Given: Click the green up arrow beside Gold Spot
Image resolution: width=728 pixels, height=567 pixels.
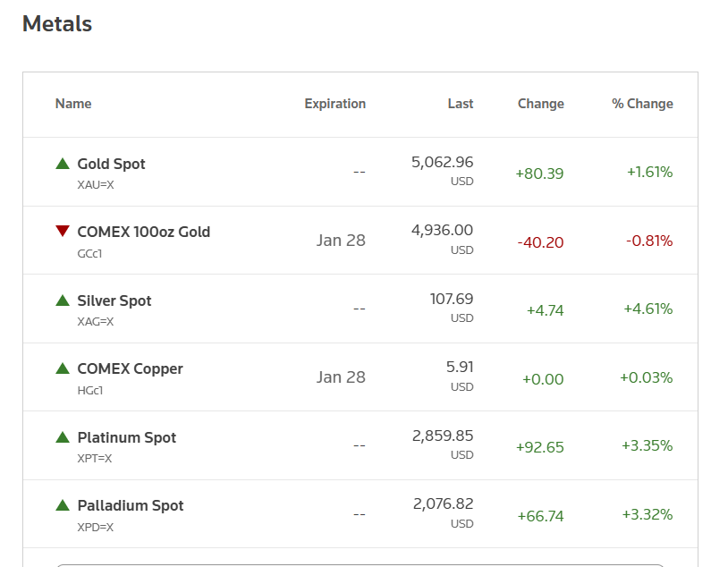Looking at the screenshot, I should coord(63,164).
